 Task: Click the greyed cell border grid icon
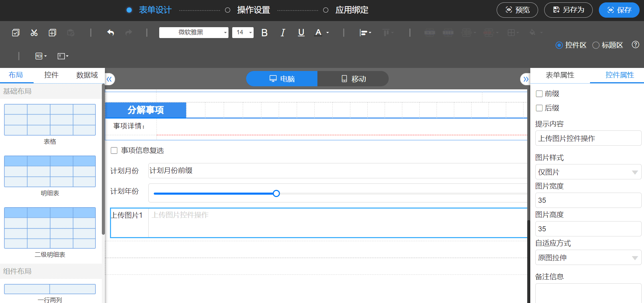pos(511,33)
